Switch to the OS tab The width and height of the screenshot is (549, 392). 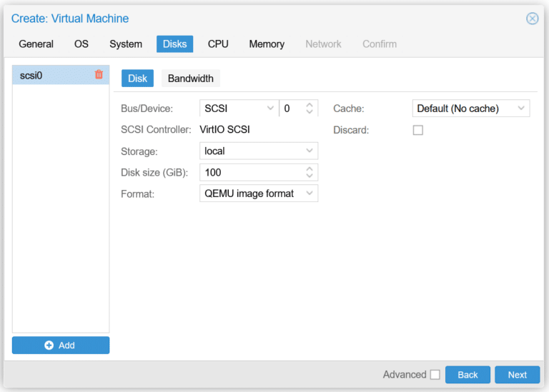coord(81,44)
